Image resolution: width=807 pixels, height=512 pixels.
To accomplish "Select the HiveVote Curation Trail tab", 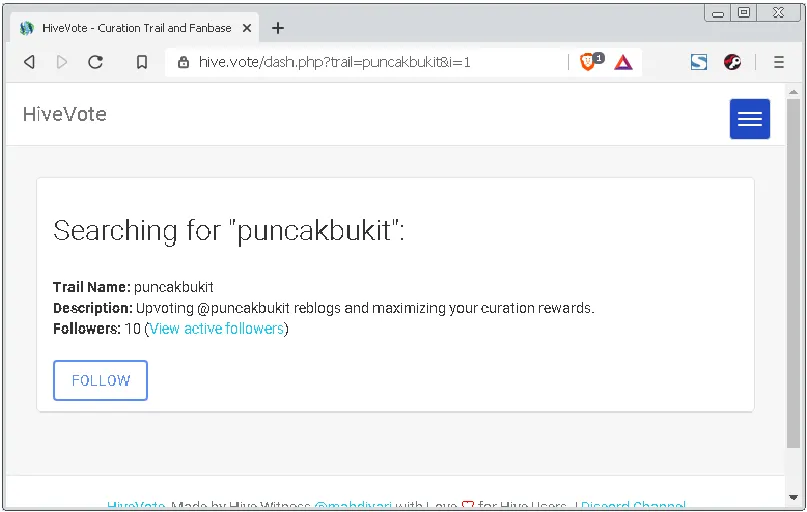I will [134, 28].
